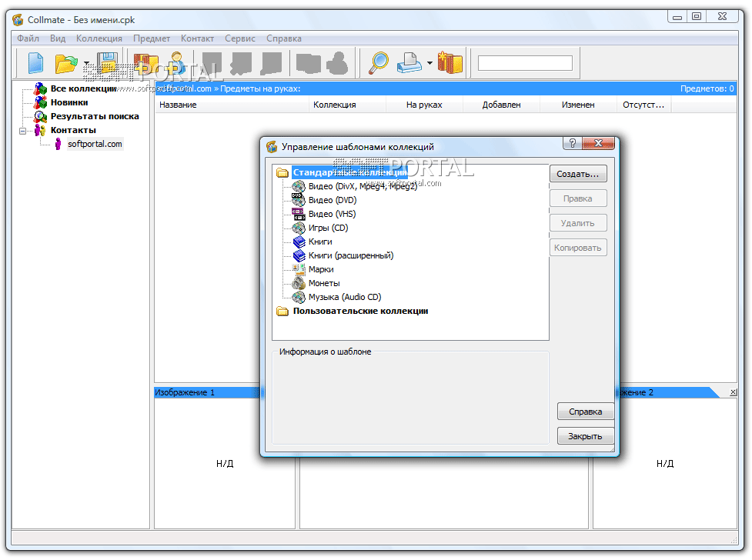
Task: Click the magnifying glass search toolbar icon
Action: [x=379, y=63]
